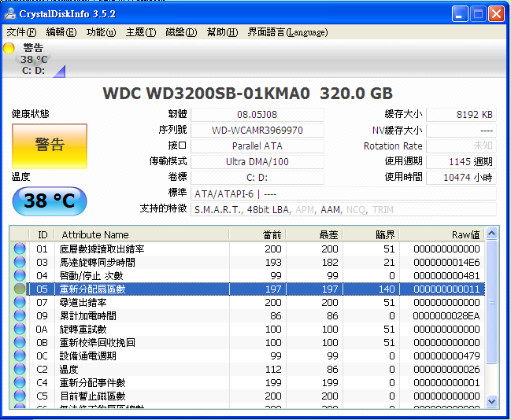Click the firmware field 08.05J08

[x=257, y=115]
